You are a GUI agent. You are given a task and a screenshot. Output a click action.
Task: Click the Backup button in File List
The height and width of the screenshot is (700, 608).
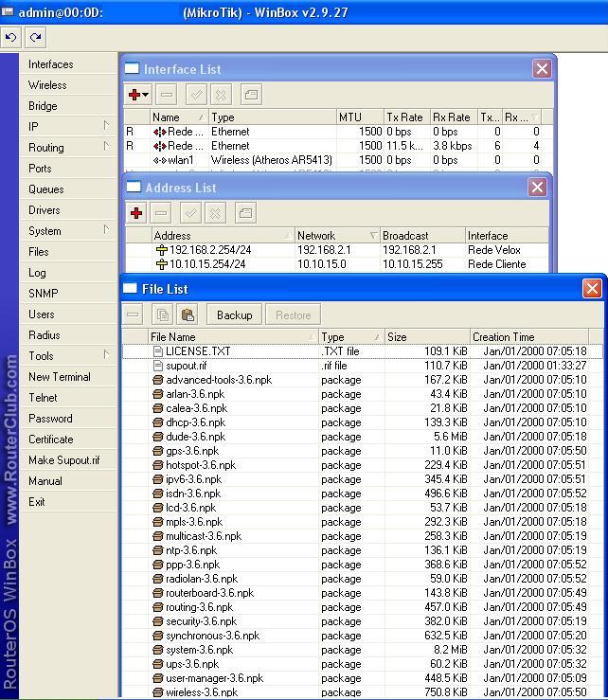click(x=234, y=314)
